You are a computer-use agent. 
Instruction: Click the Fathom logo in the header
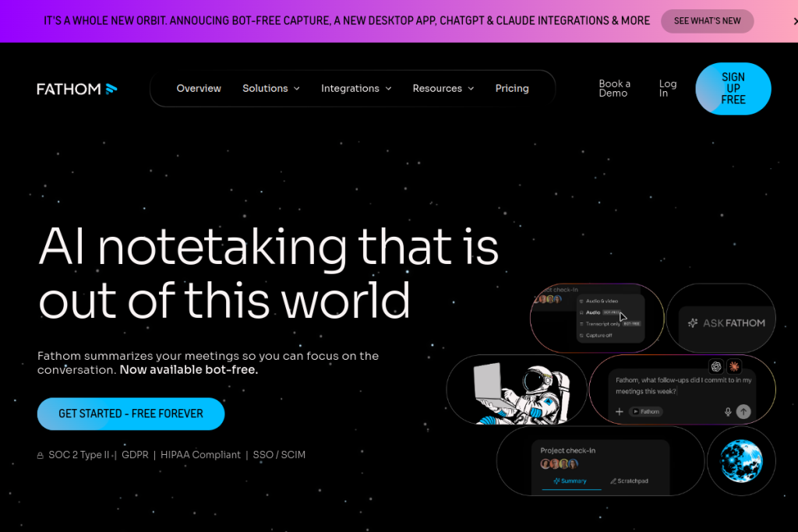pyautogui.click(x=77, y=89)
